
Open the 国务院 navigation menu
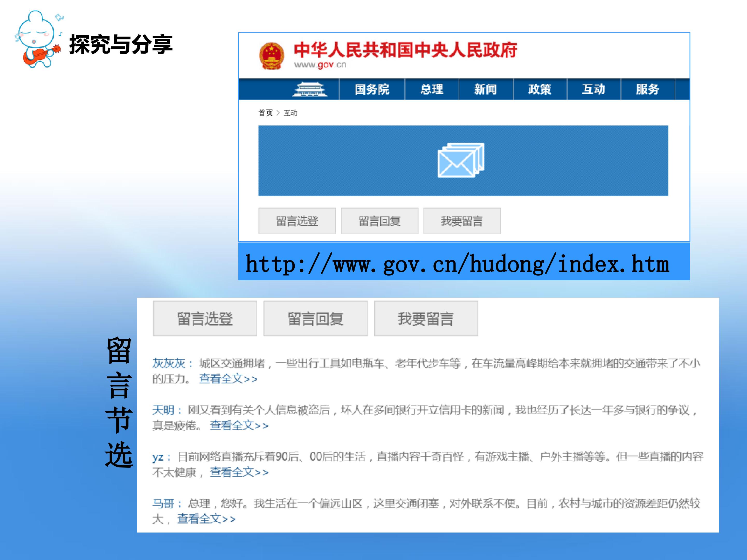pyautogui.click(x=372, y=89)
